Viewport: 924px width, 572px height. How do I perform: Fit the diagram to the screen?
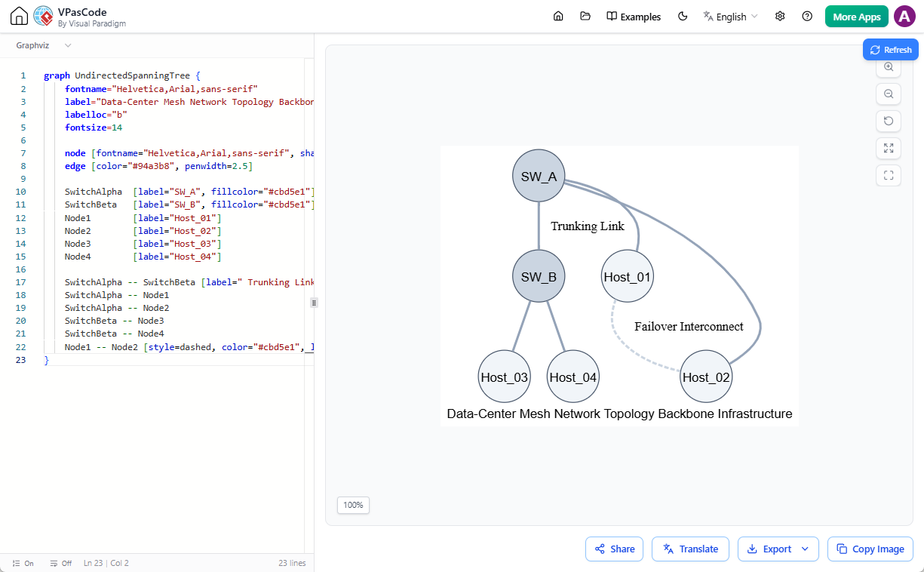(889, 149)
